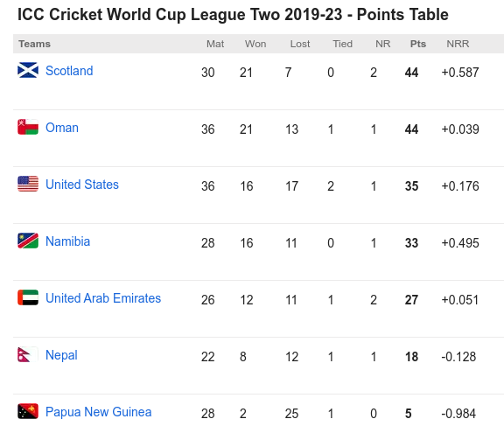This screenshot has height=433, width=504.
Task: Select the NRR column header
Action: [x=458, y=44]
